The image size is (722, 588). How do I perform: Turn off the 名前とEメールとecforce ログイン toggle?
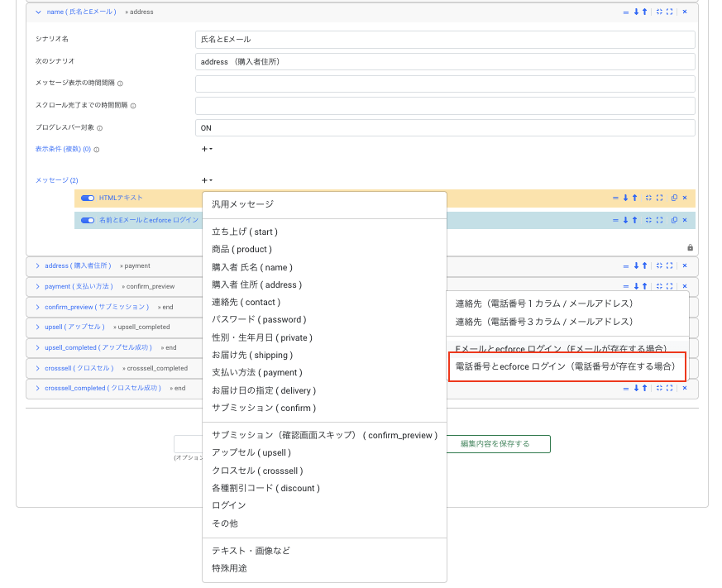pos(87,218)
